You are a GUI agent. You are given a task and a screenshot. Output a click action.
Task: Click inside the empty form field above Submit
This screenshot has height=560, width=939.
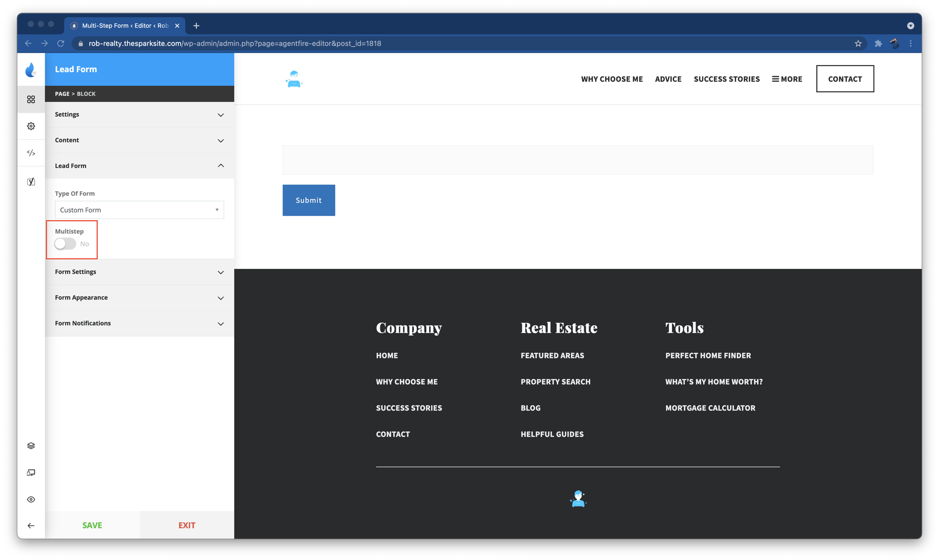[577, 160]
